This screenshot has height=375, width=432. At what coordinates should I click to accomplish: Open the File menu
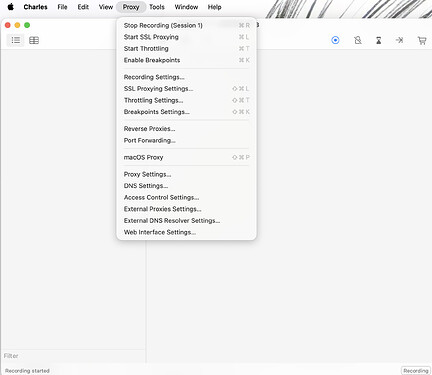coord(62,7)
